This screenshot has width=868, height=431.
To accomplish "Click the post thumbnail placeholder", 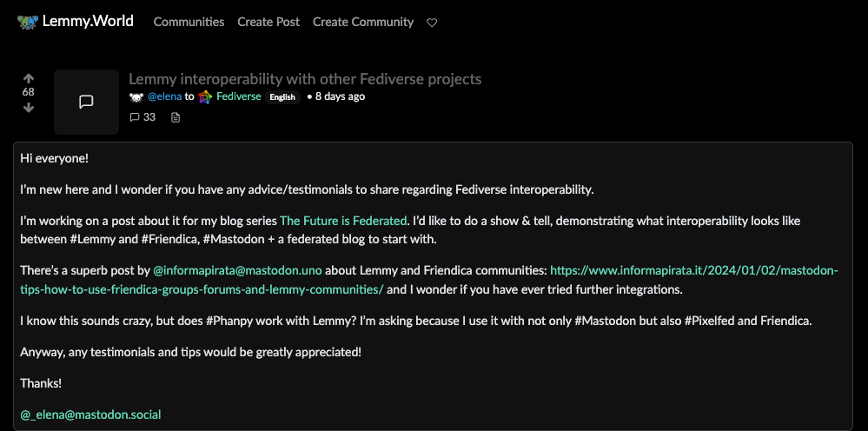I will (x=86, y=102).
